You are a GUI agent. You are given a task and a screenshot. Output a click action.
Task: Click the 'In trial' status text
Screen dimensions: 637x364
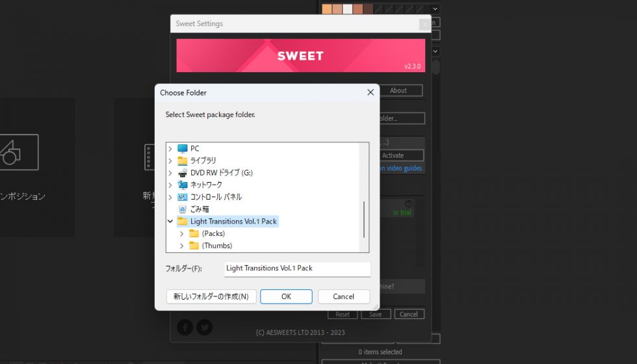[402, 213]
